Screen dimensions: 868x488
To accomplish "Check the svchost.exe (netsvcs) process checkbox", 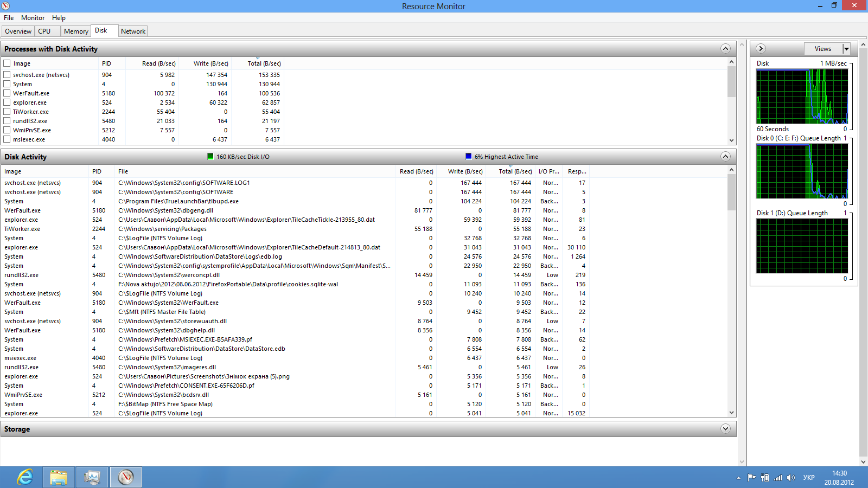I will (7, 75).
